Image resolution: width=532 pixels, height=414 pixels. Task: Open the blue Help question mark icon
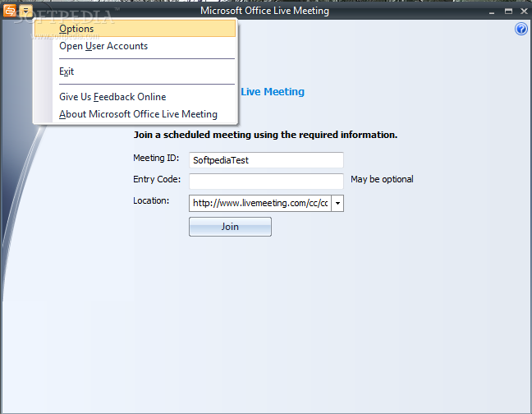[x=521, y=30]
